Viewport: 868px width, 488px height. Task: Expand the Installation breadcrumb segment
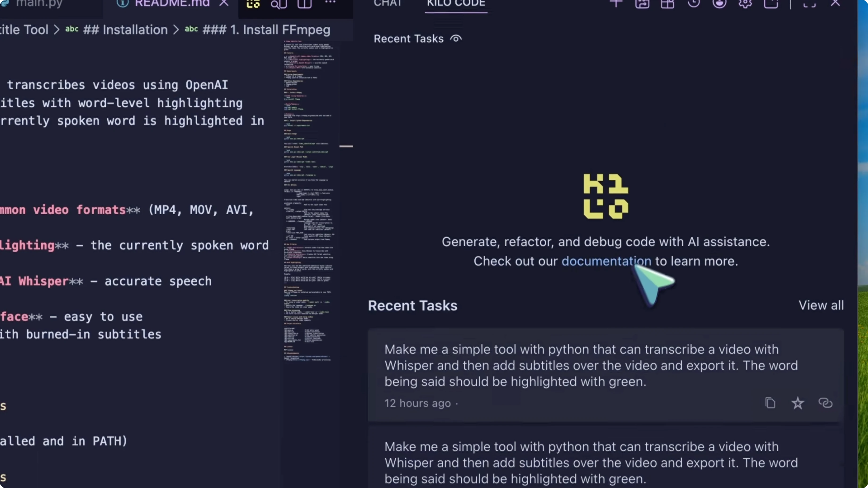click(x=125, y=30)
